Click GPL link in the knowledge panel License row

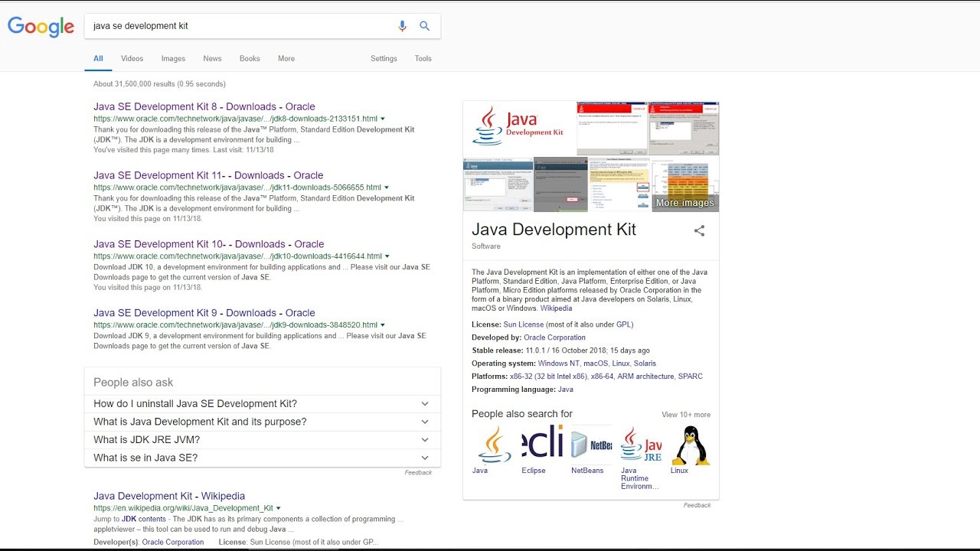(x=623, y=324)
